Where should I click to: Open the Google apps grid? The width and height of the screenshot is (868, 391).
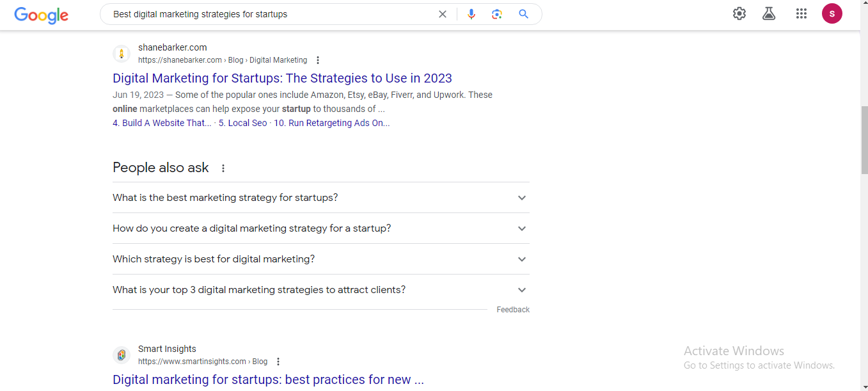pos(801,13)
